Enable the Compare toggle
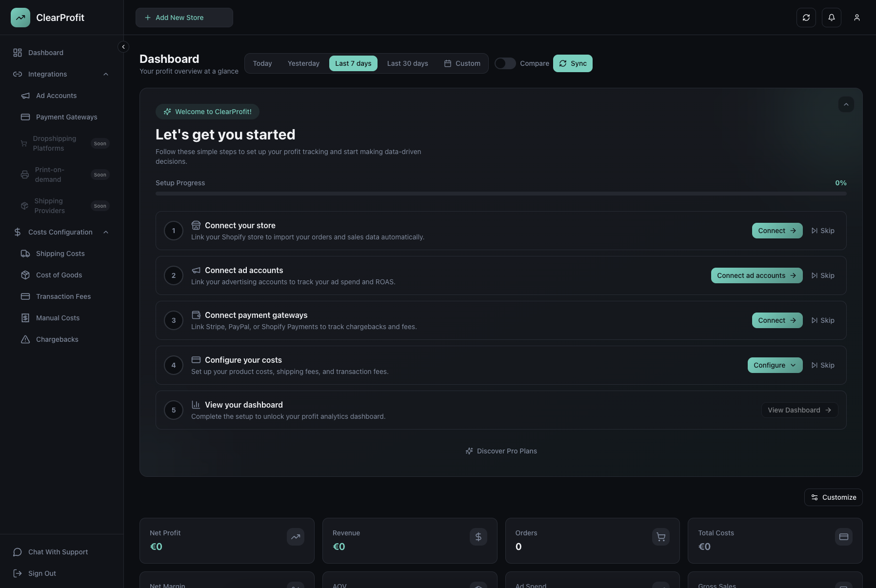 point(505,63)
